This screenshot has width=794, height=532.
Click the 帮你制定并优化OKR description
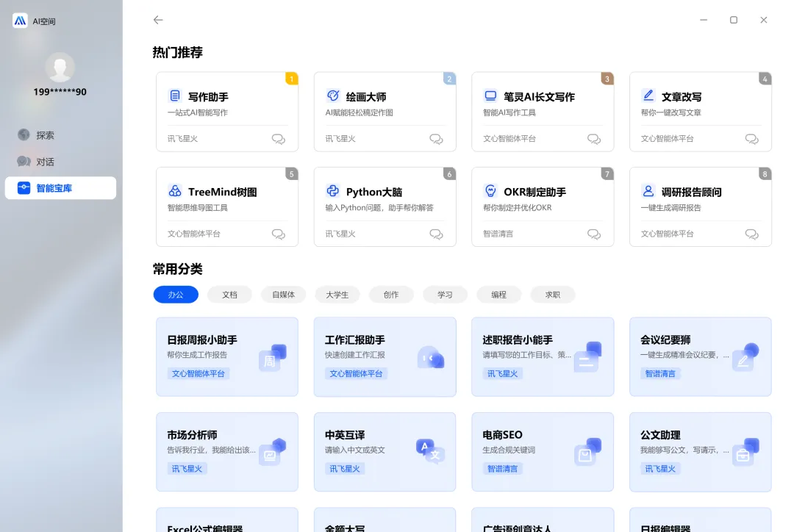(x=517, y=207)
